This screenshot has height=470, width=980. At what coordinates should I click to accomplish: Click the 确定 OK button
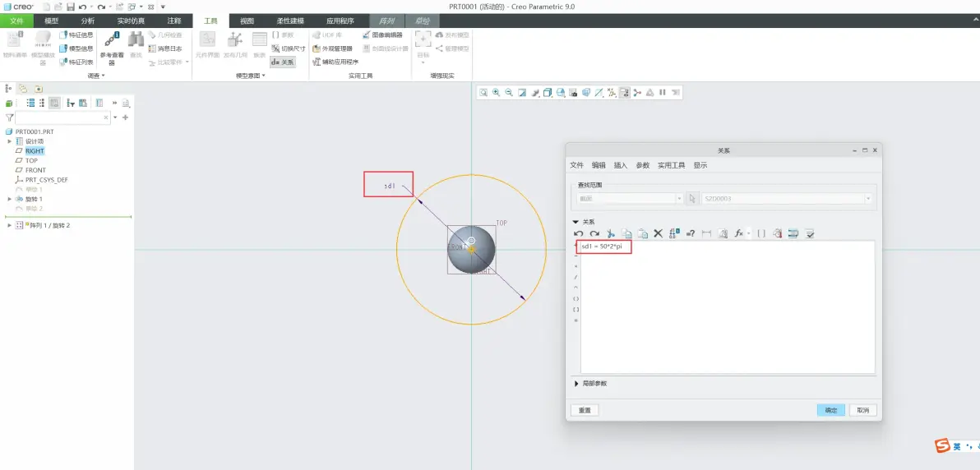tap(831, 410)
